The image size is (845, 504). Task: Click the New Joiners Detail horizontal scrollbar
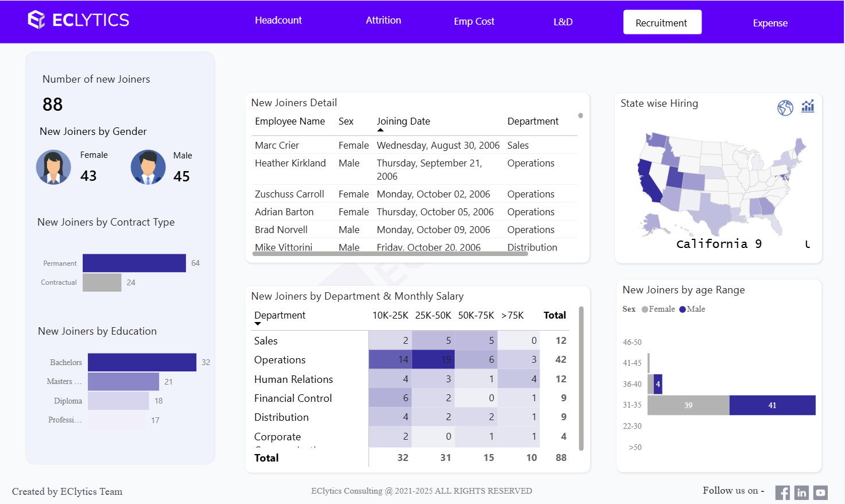click(x=390, y=254)
